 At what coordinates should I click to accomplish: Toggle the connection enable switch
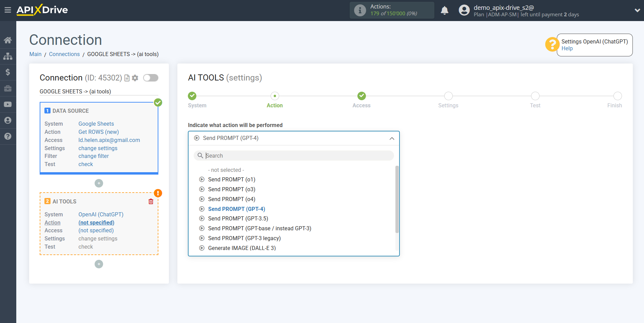[151, 78]
